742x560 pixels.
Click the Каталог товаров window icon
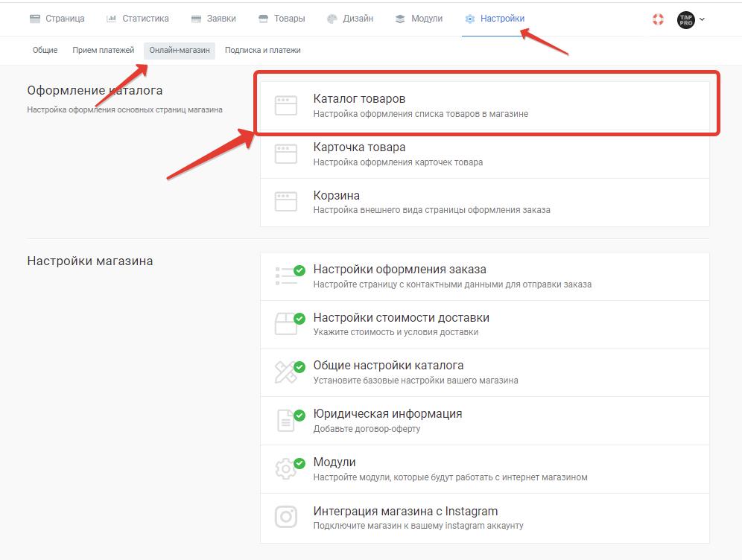coord(286,106)
